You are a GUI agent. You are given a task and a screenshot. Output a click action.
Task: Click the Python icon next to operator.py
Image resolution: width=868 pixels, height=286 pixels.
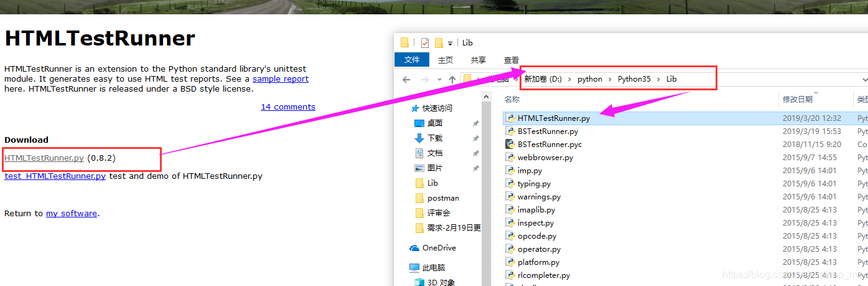coord(510,249)
